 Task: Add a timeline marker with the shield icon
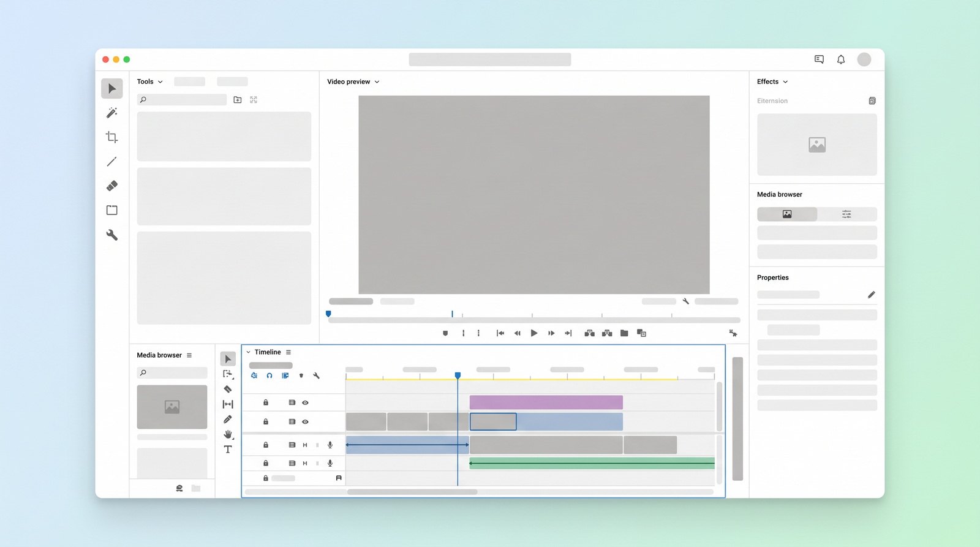[x=301, y=375]
